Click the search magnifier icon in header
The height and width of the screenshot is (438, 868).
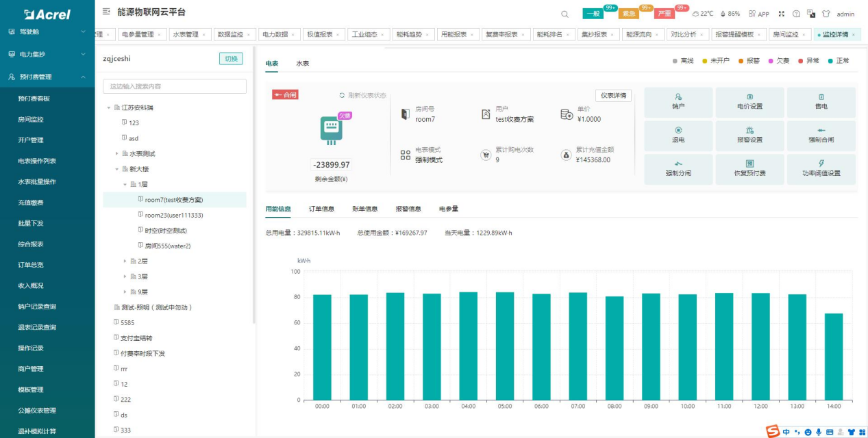565,14
